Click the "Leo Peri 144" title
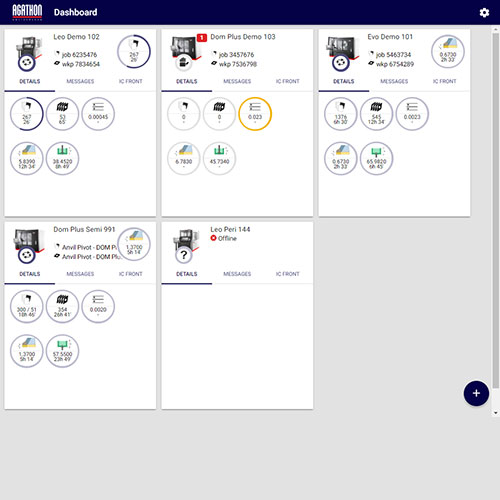Image resolution: width=500 pixels, height=500 pixels. 230,229
